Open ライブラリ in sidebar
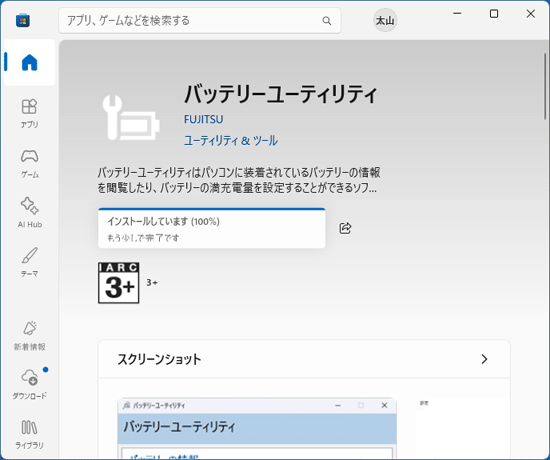The height and width of the screenshot is (460, 550). pos(29,434)
